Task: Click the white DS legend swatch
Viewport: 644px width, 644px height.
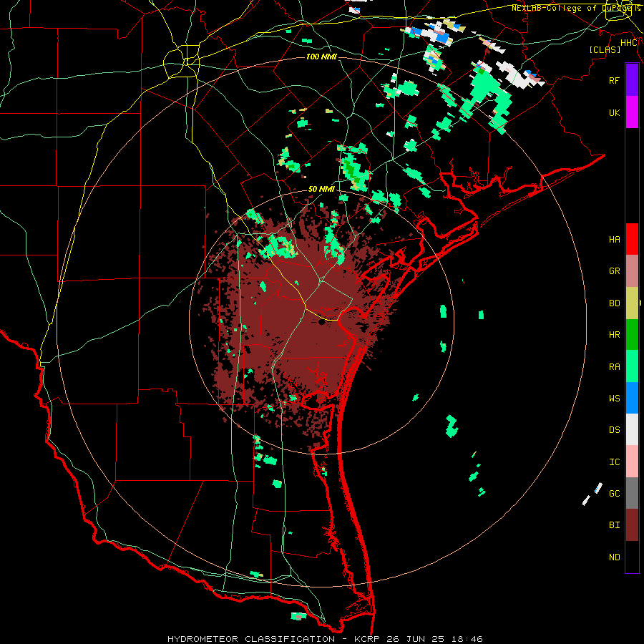Action: point(632,429)
